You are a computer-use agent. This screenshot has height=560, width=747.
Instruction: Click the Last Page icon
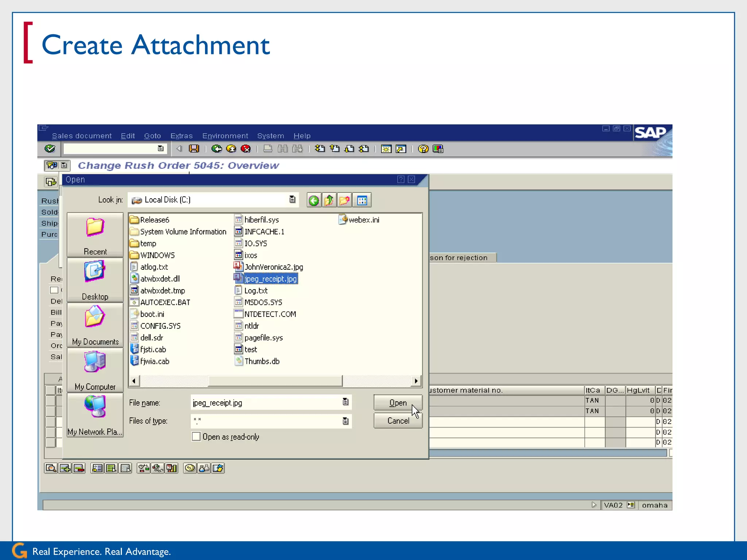364,149
